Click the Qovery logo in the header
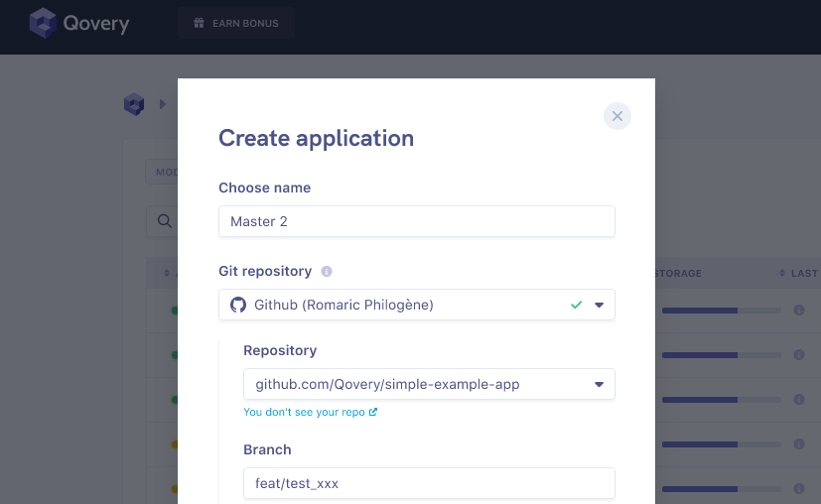The height and width of the screenshot is (504, 821). point(79,23)
